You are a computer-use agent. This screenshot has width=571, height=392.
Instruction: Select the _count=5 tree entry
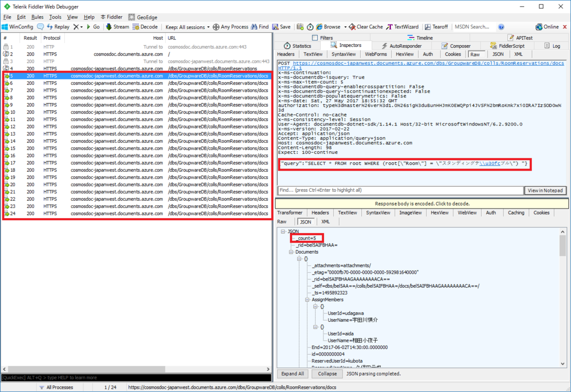[306, 238]
